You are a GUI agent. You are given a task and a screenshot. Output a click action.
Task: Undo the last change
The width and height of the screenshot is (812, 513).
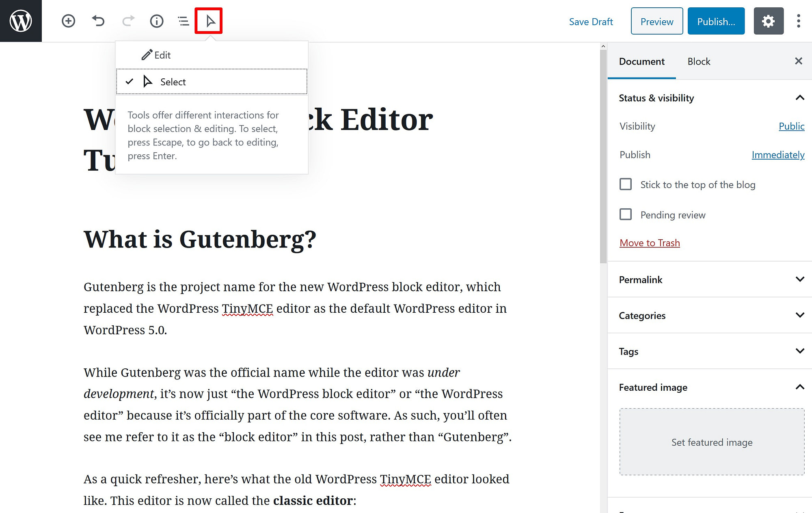pos(98,21)
